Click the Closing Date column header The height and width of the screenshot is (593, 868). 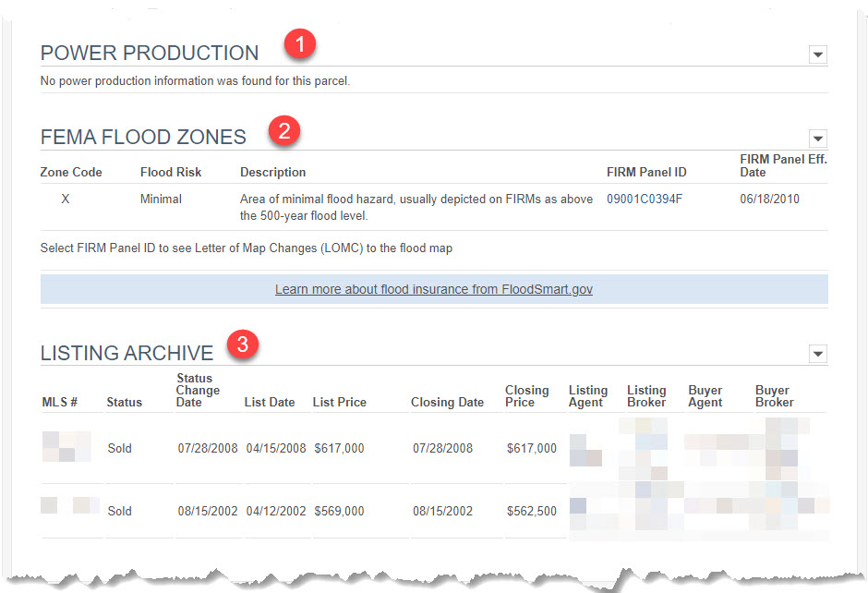click(447, 402)
